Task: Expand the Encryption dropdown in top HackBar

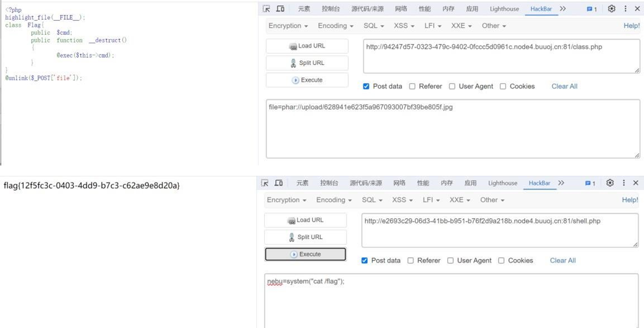Action: pyautogui.click(x=288, y=26)
